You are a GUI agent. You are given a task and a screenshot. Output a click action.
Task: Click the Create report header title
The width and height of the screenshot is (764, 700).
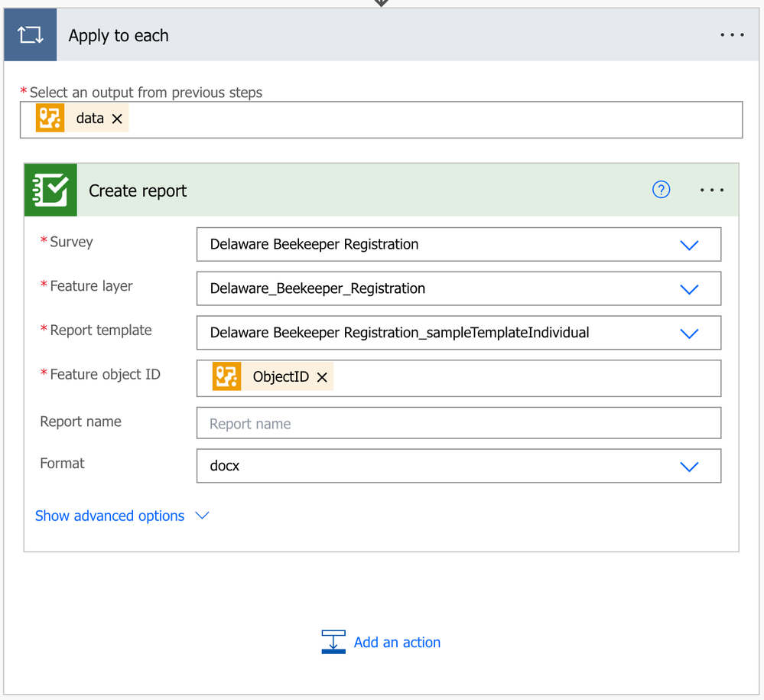[138, 190]
